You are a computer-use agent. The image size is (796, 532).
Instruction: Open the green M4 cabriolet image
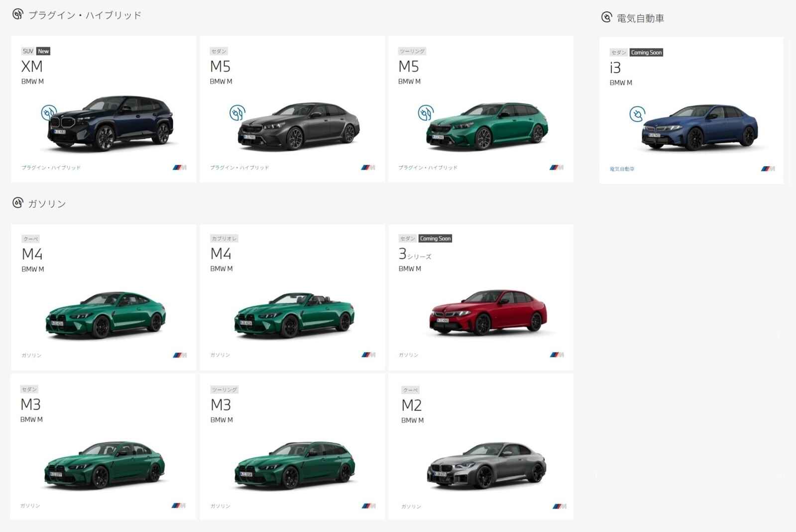pyautogui.click(x=294, y=315)
